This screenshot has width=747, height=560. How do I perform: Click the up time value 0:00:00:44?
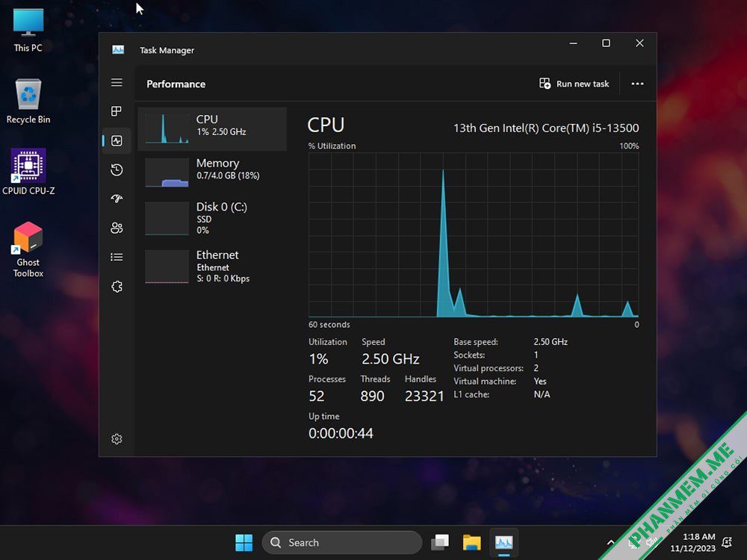[x=341, y=433]
